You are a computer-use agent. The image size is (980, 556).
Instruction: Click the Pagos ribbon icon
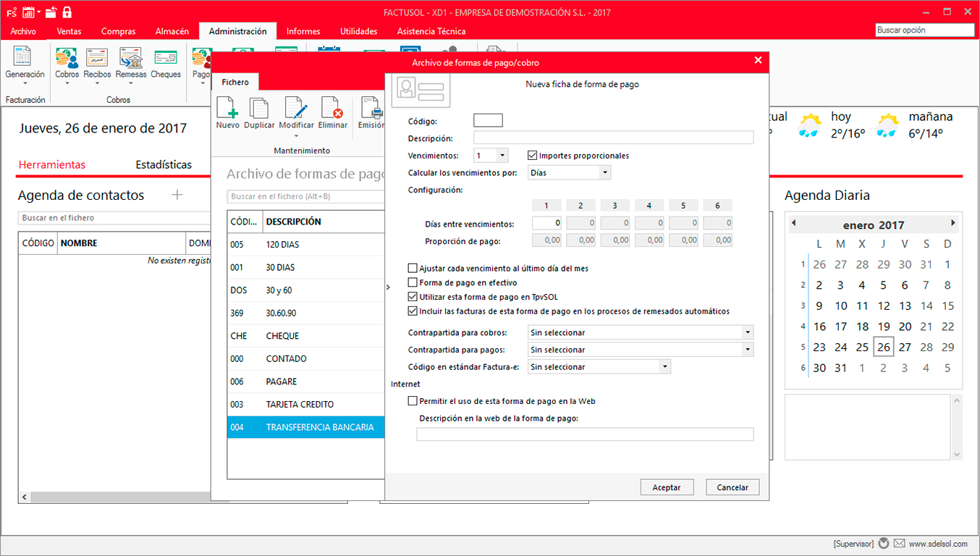(200, 57)
